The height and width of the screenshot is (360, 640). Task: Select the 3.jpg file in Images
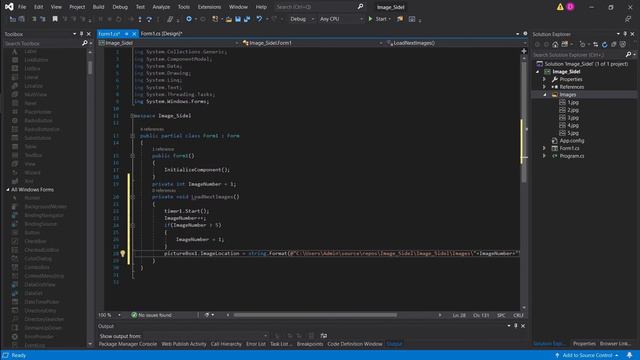573,118
